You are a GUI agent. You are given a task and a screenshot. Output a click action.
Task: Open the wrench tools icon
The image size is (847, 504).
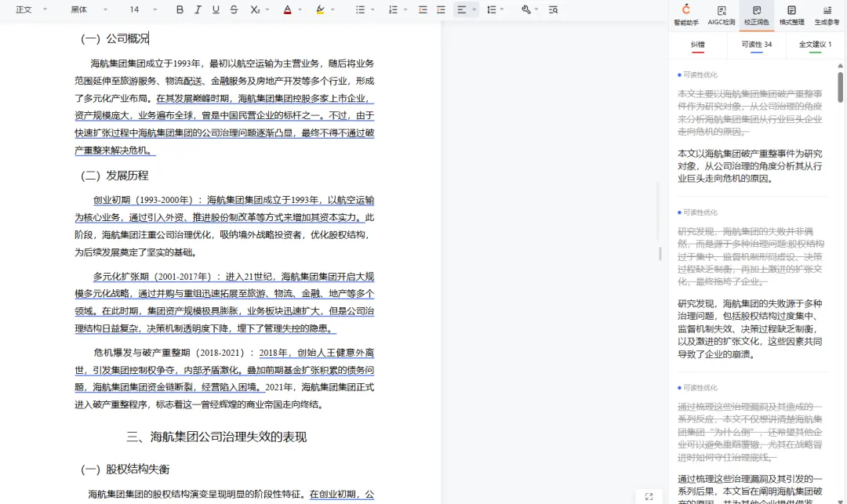tap(526, 9)
